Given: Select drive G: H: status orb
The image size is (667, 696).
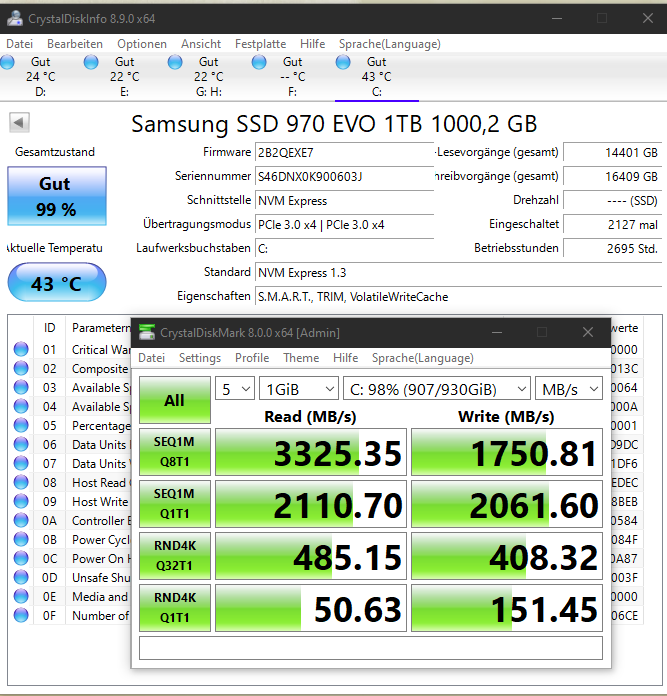Looking at the screenshot, I should 175,62.
